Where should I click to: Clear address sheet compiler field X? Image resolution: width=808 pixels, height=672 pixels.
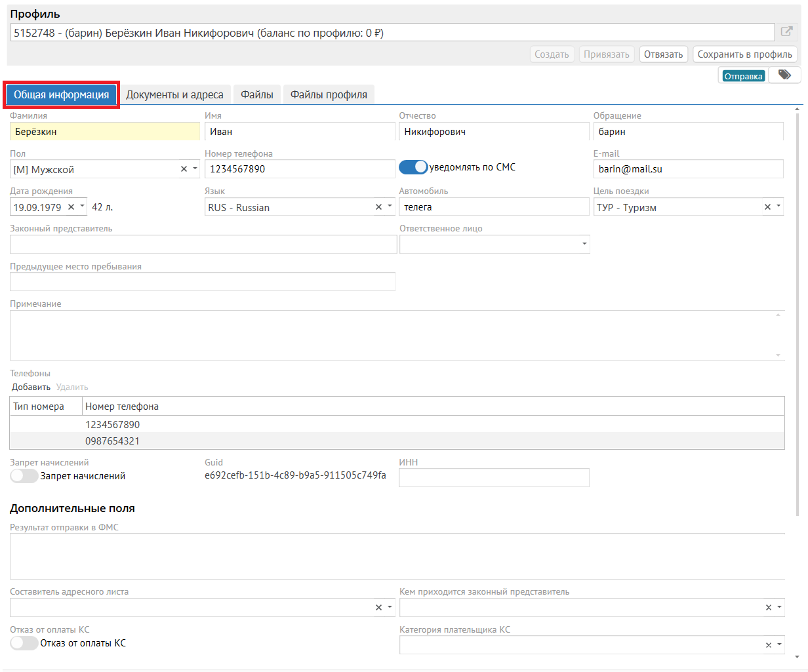(378, 608)
